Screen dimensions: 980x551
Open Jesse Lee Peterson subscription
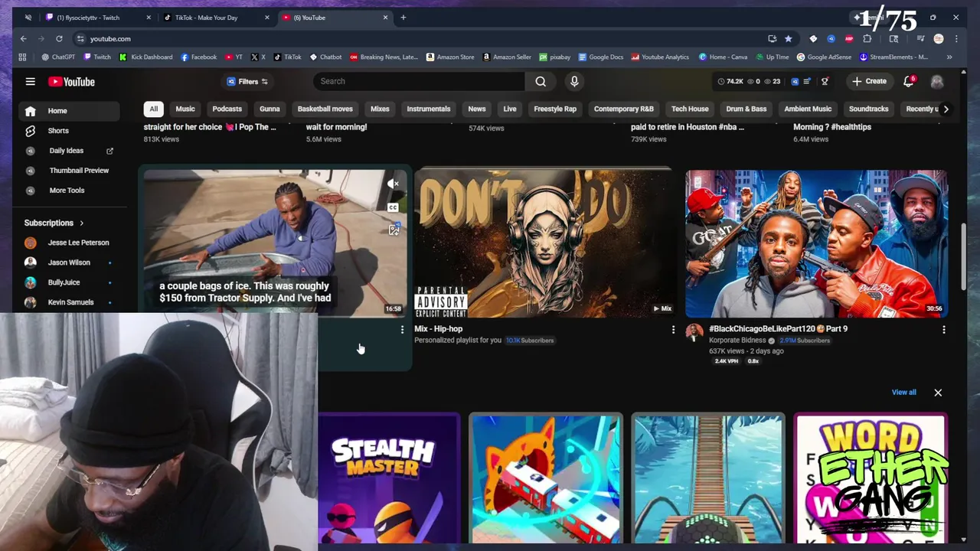[x=69, y=243]
